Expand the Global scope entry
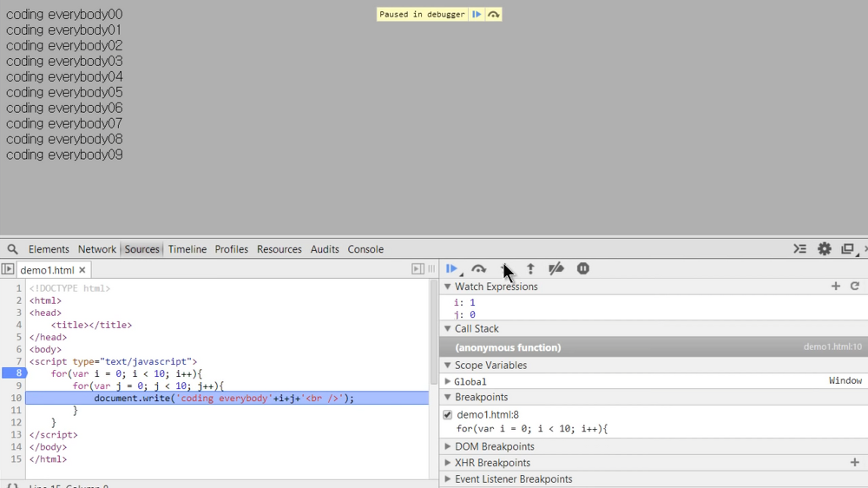The width and height of the screenshot is (868, 488). pos(448,381)
